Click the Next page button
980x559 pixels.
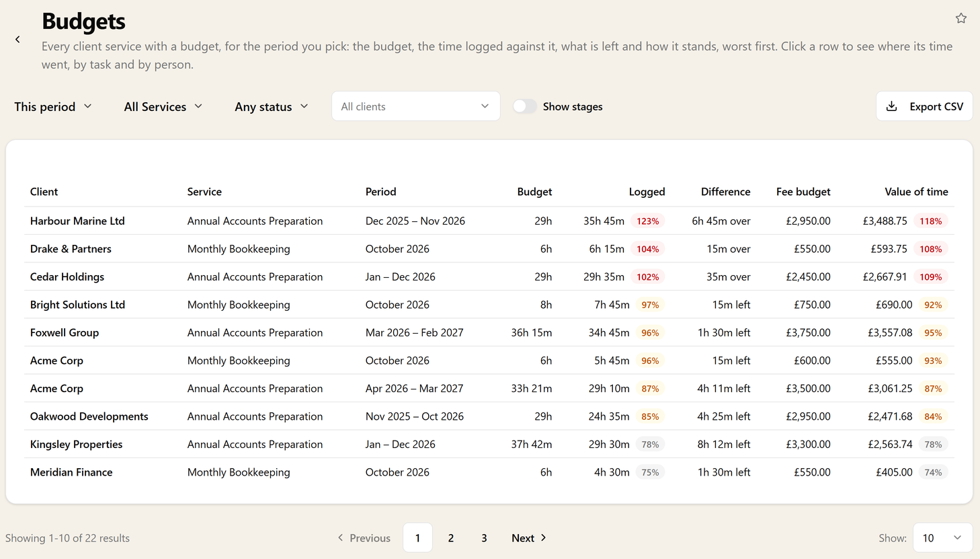point(529,537)
